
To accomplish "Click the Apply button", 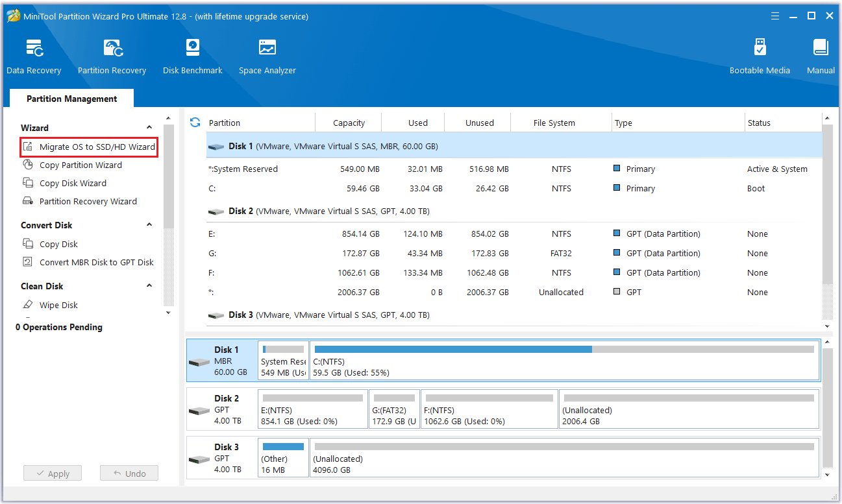I will click(52, 474).
